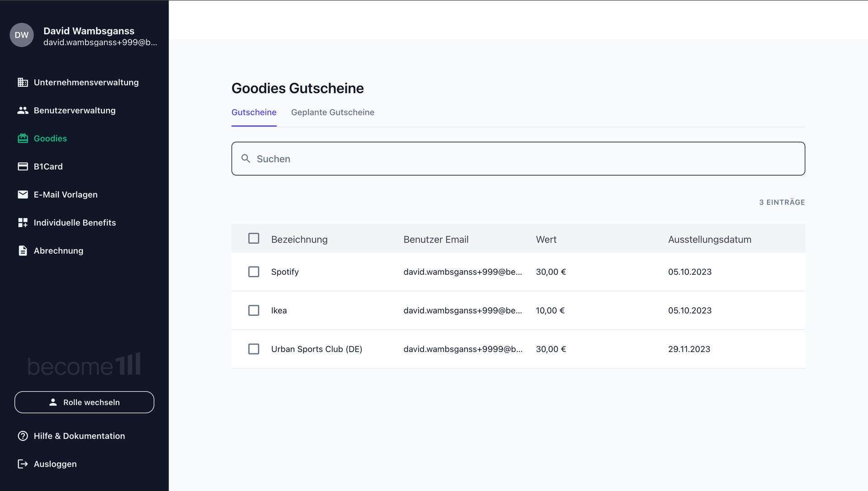Click the Abrechnung document icon
Screen dimensions: 868x491
23,251
